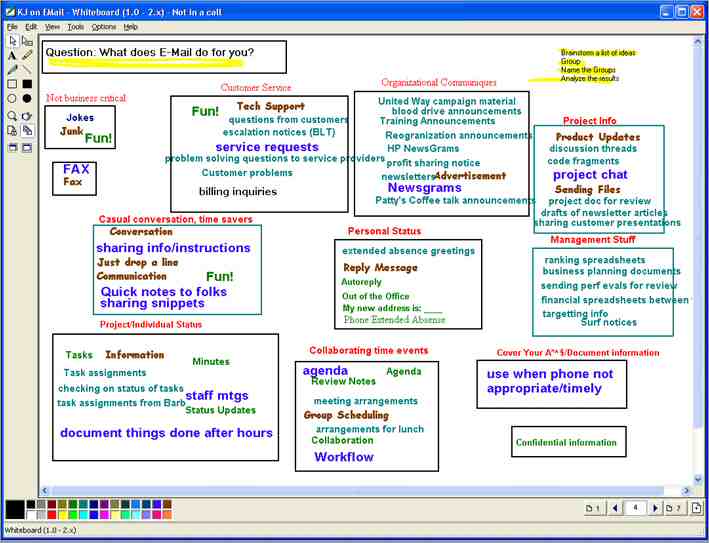Click the page number input field
The width and height of the screenshot is (709, 543).
click(x=635, y=509)
